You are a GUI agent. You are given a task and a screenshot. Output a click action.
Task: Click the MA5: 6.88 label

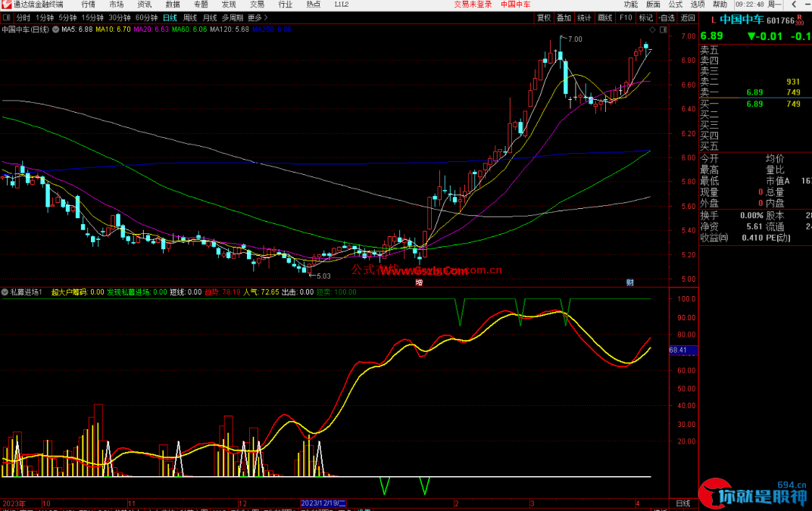coord(77,30)
